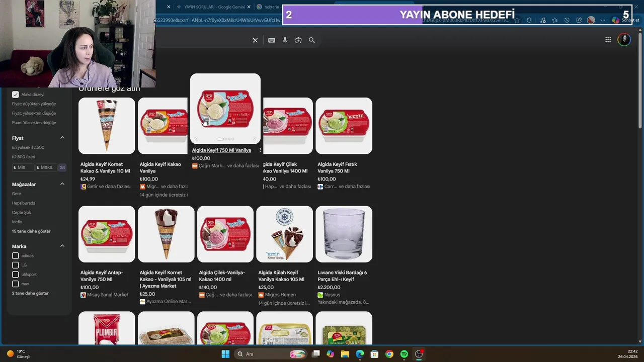The width and height of the screenshot is (644, 362).
Task: Open the on-screen keyboard input tool
Action: coord(272,40)
